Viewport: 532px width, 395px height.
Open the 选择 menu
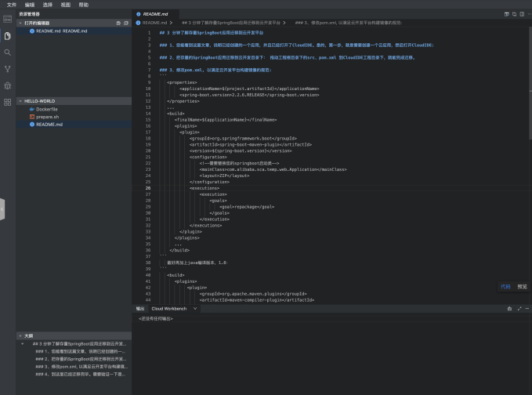coord(48,5)
